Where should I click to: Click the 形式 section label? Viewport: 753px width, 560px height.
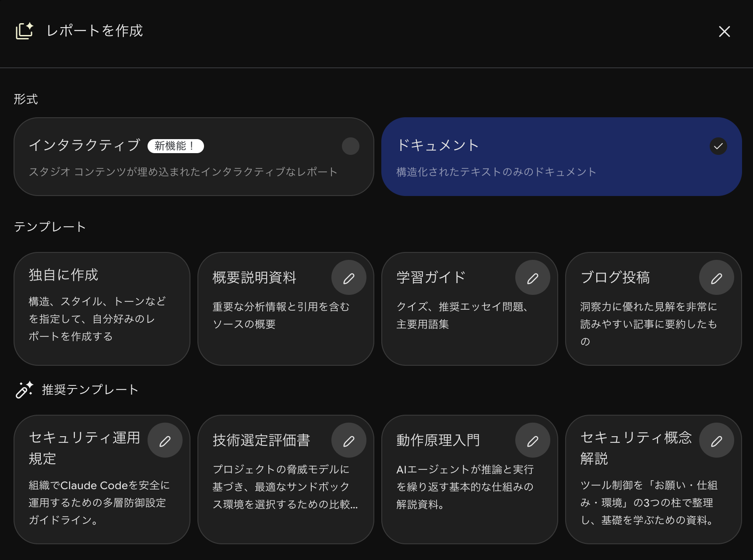pos(26,99)
